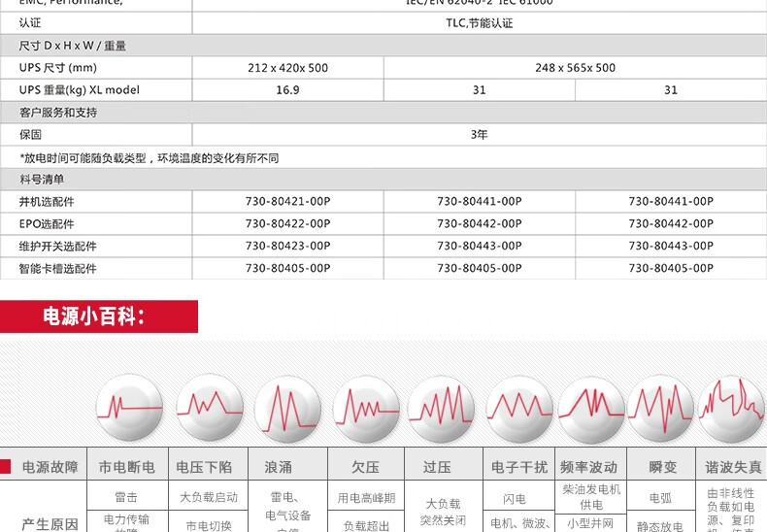Click the 频率波动 waveform circle icon
This screenshot has height=532, width=767.
[x=591, y=410]
